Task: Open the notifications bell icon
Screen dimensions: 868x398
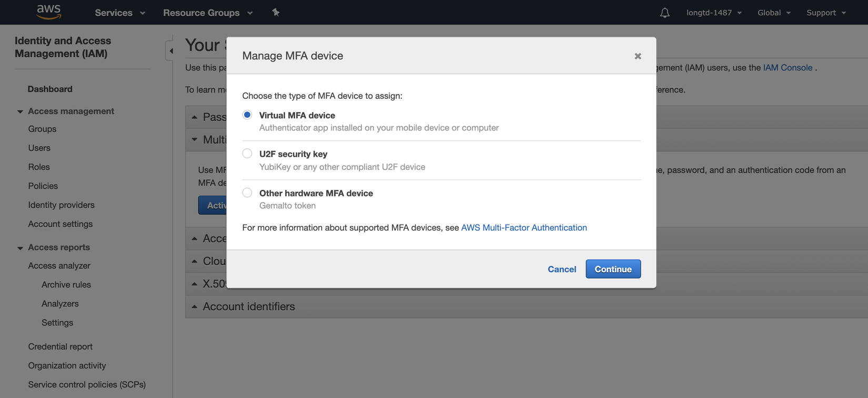Action: (x=664, y=13)
